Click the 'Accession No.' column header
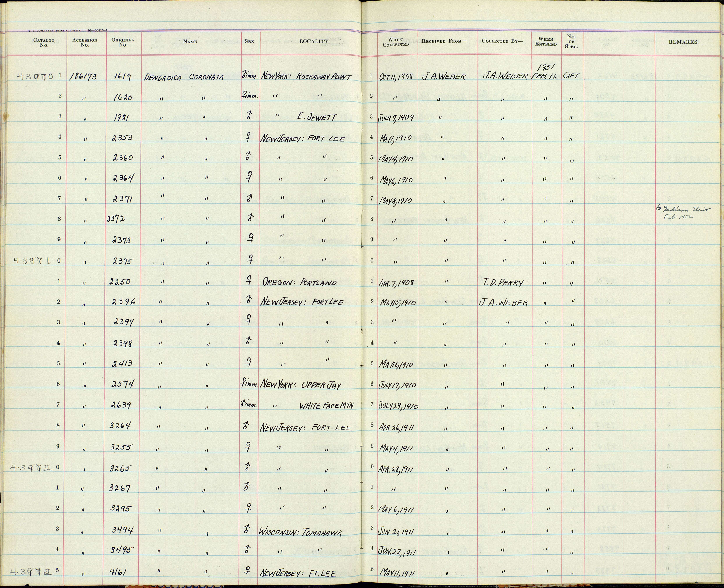Image resolution: width=724 pixels, height=588 pixels. click(x=85, y=42)
